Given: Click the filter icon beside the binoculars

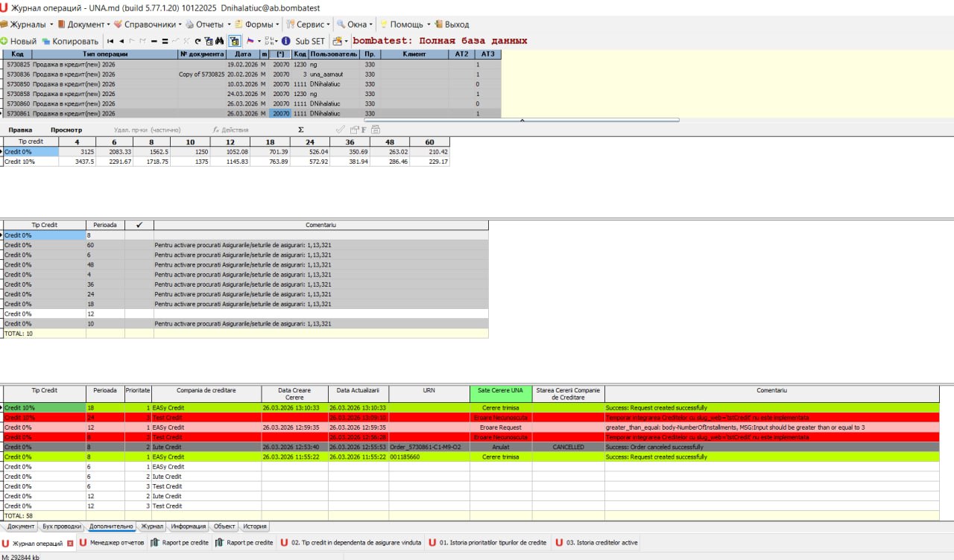Looking at the screenshot, I should click(209, 41).
